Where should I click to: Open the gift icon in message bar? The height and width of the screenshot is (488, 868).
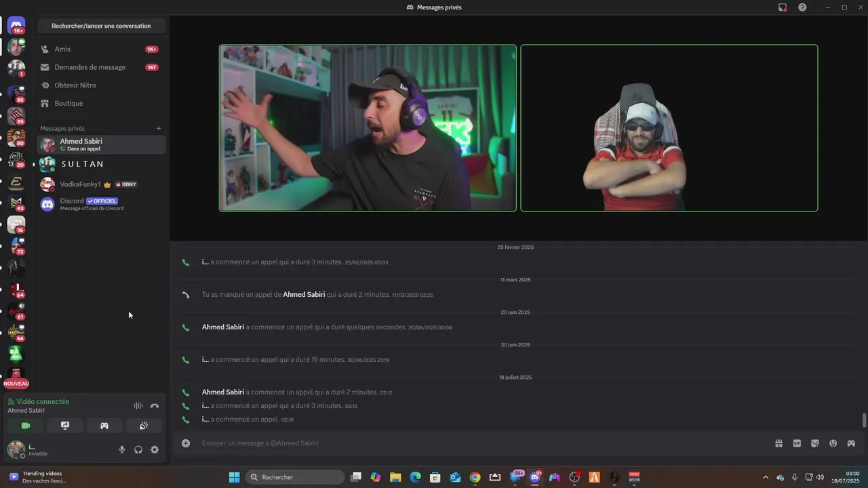(779, 443)
